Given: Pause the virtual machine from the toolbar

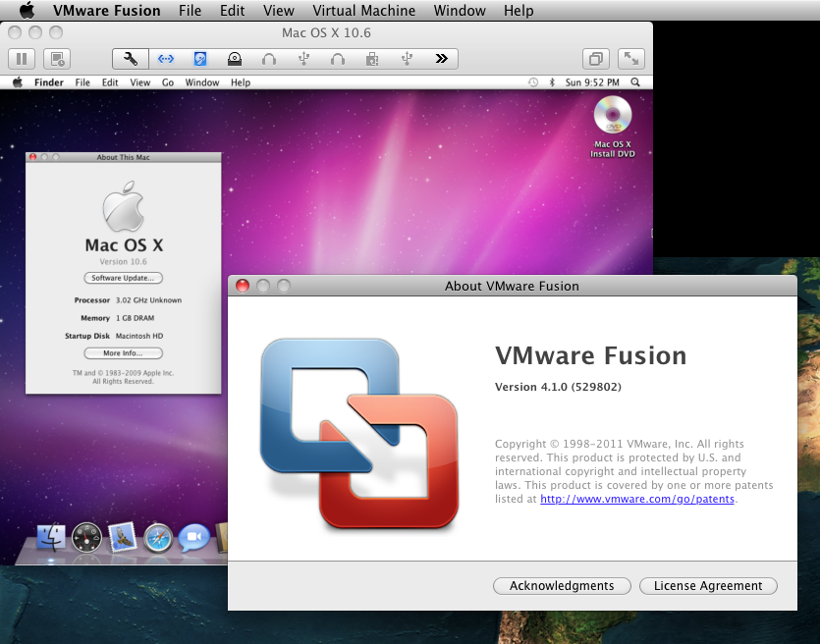Looking at the screenshot, I should pos(22,59).
